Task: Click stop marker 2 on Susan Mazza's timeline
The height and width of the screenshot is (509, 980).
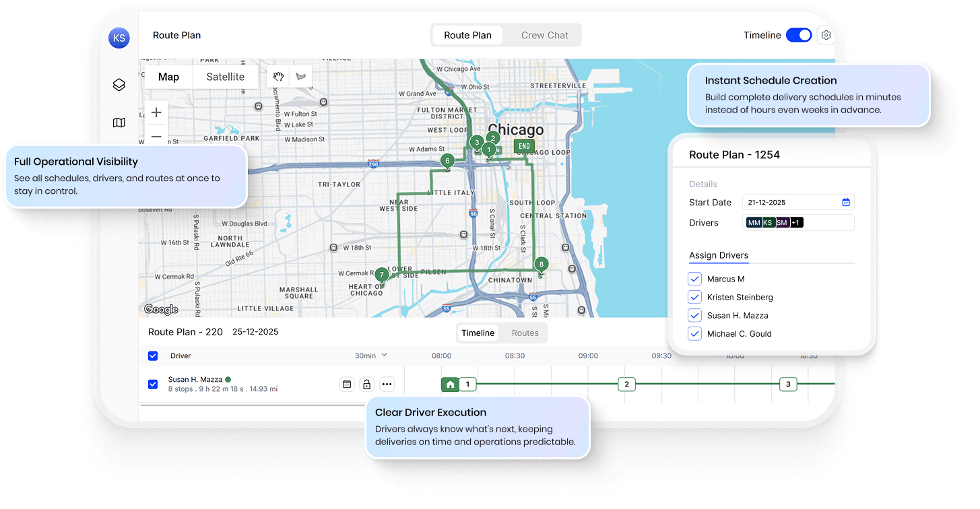Action: (626, 384)
